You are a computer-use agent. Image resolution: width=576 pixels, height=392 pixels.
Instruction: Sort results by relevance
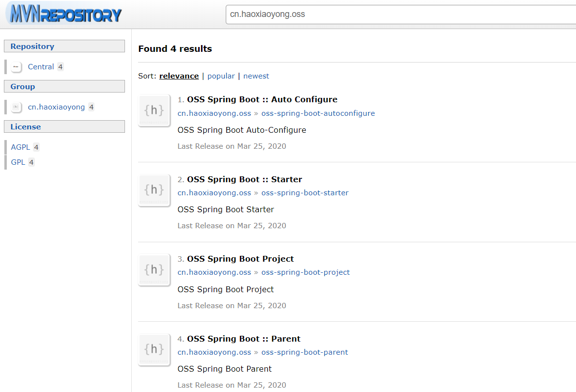[x=179, y=76]
